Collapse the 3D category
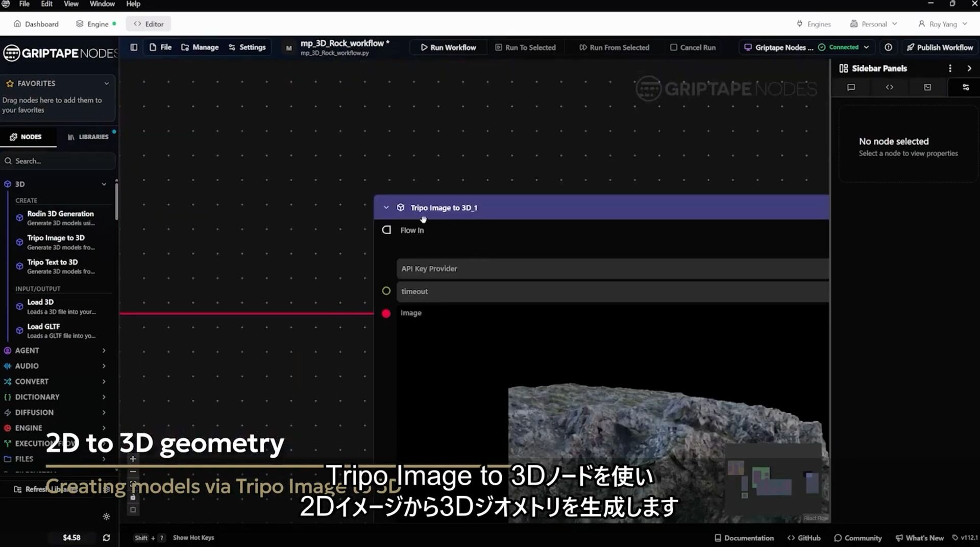980x547 pixels. pyautogui.click(x=104, y=184)
